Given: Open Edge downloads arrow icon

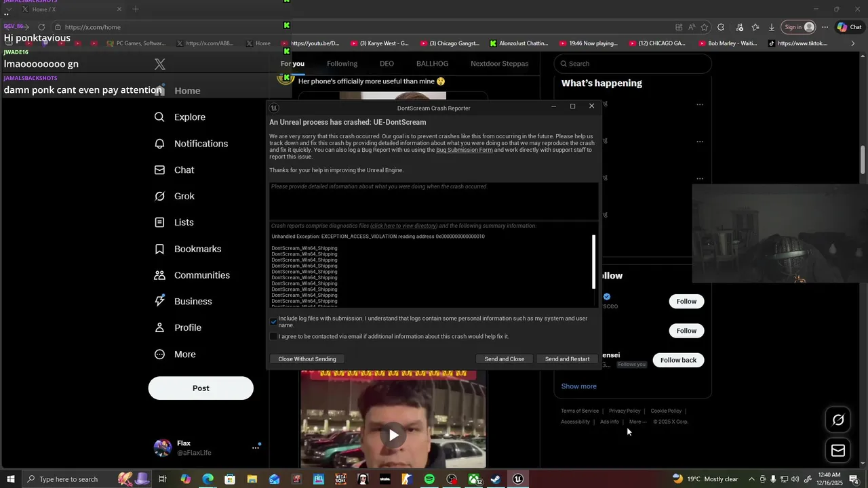Looking at the screenshot, I should click(772, 27).
